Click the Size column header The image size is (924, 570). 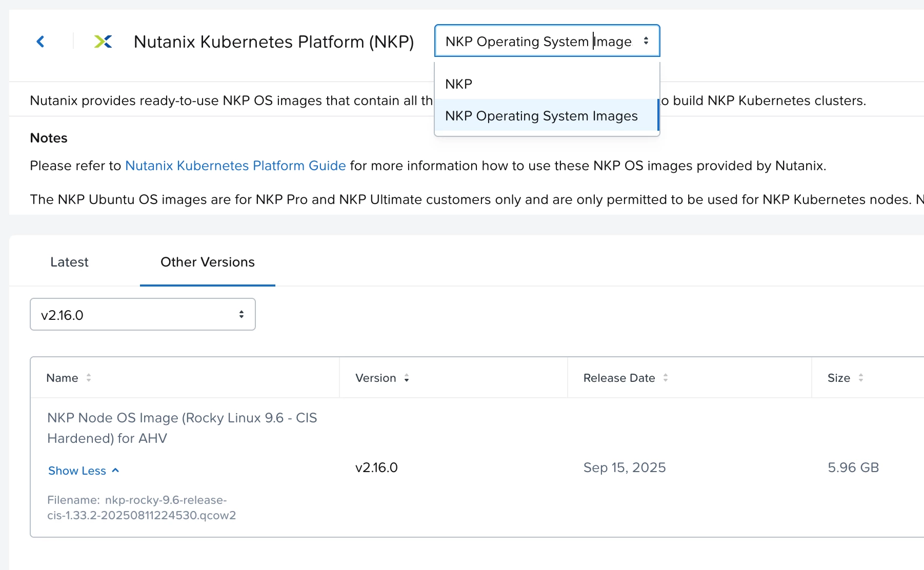838,378
